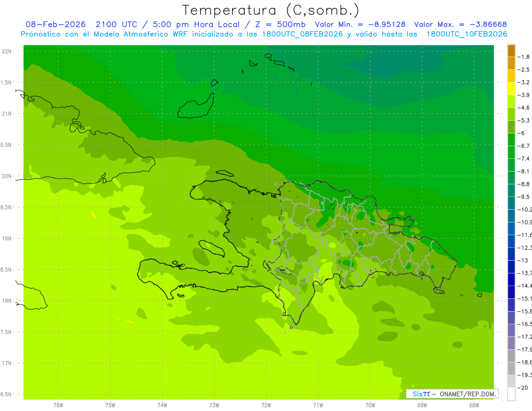Click the 'Valor Max. = -3.86668' text
The height and width of the screenshot is (411, 532).
click(x=460, y=24)
